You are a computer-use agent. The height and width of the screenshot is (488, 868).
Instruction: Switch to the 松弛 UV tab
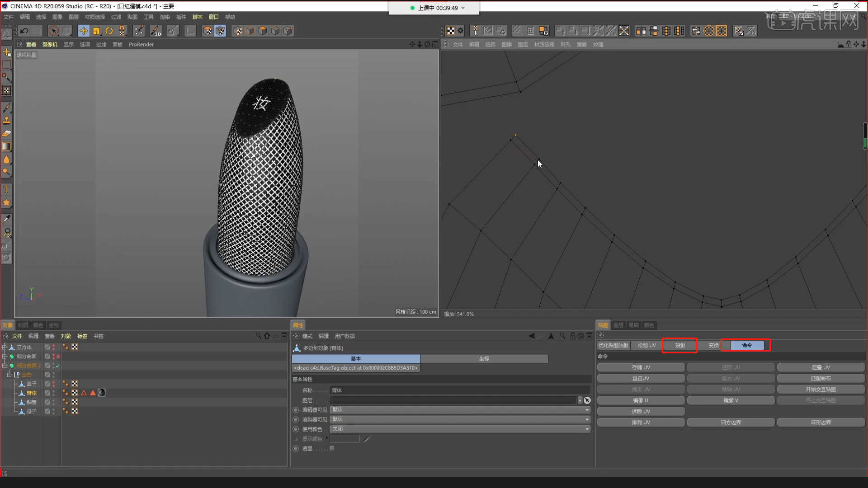(x=646, y=345)
